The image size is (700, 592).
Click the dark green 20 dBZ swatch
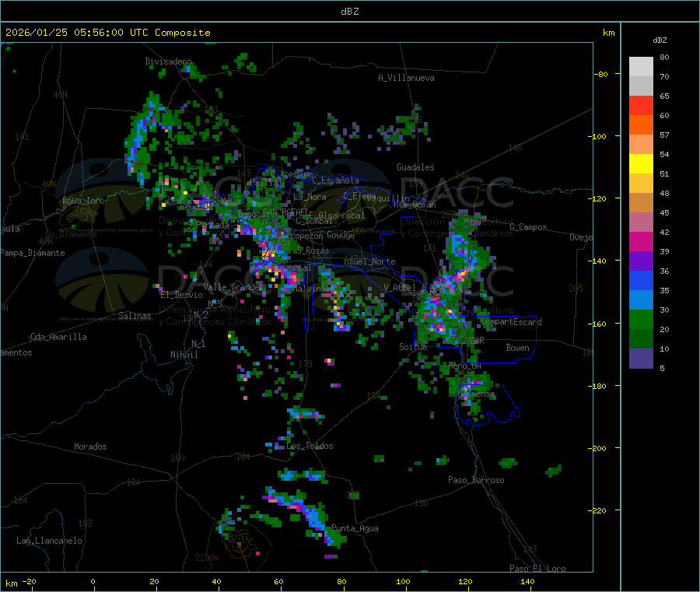pyautogui.click(x=641, y=339)
